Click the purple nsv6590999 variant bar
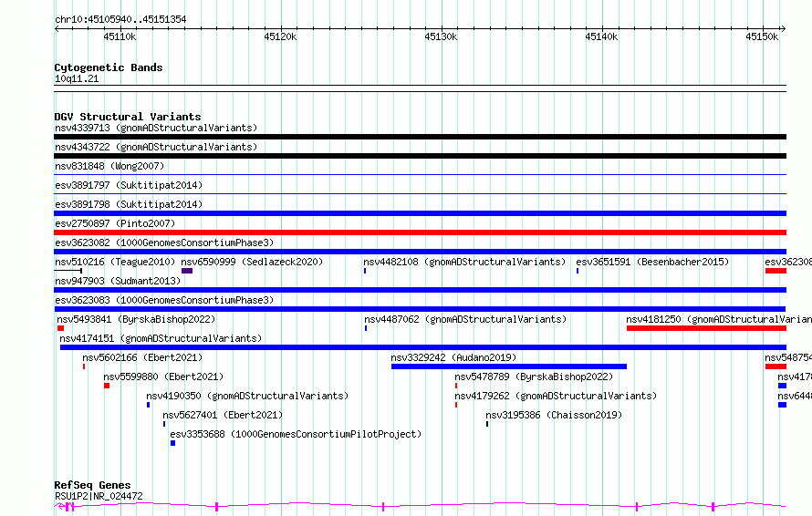The height and width of the screenshot is (516, 812). (x=187, y=271)
